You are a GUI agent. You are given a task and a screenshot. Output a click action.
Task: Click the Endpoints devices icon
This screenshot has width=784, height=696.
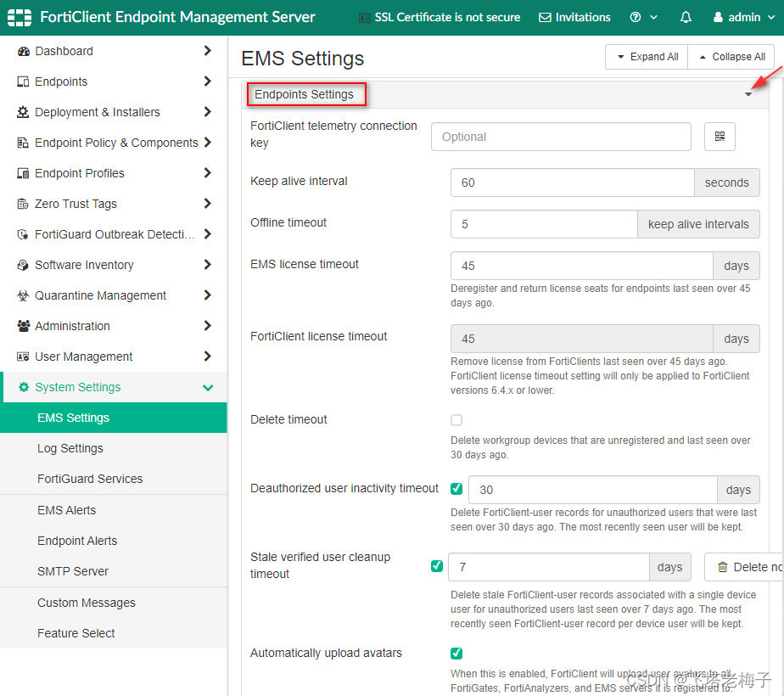pos(23,82)
